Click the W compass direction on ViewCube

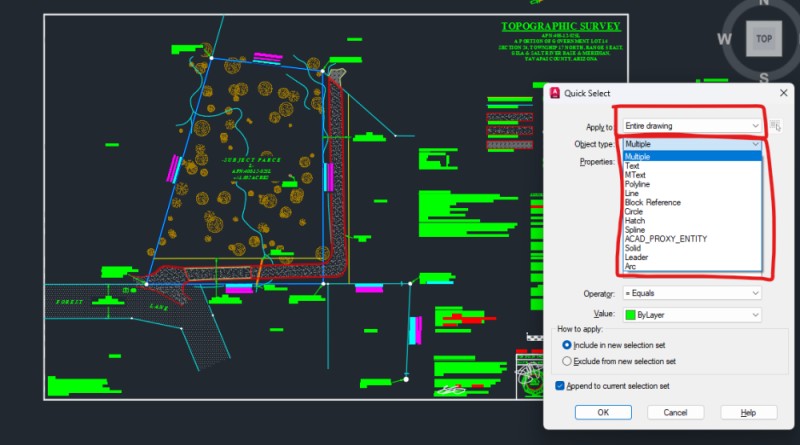coord(724,39)
